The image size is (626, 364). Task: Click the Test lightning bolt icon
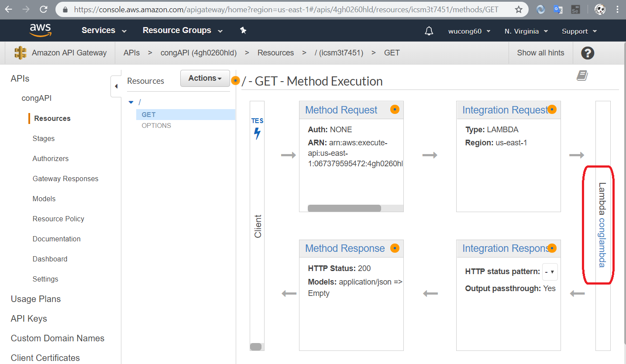257,133
